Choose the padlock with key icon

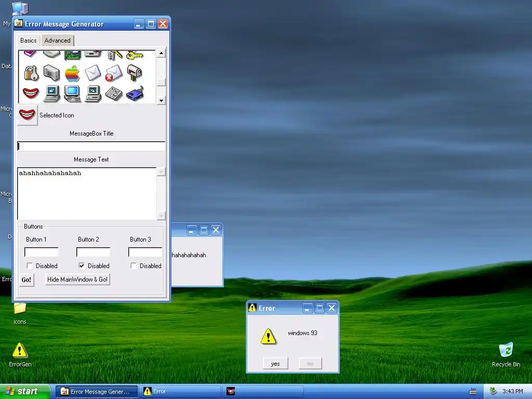[x=31, y=73]
